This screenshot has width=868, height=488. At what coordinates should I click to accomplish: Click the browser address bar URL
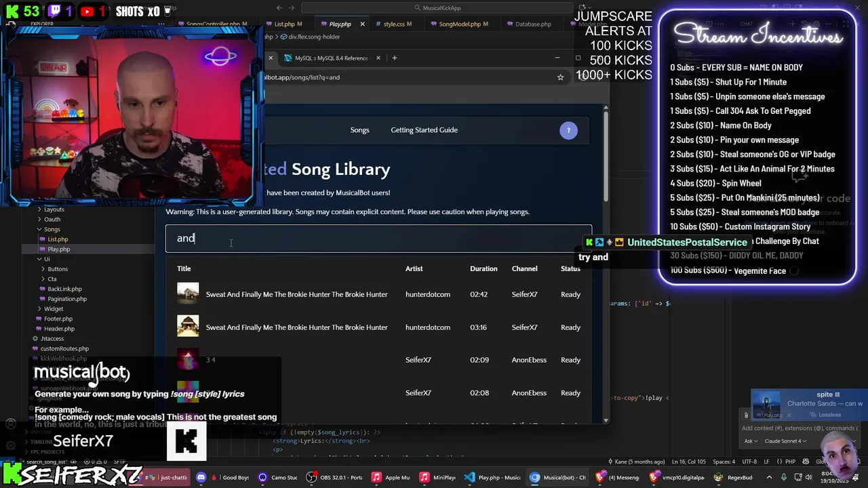[302, 77]
